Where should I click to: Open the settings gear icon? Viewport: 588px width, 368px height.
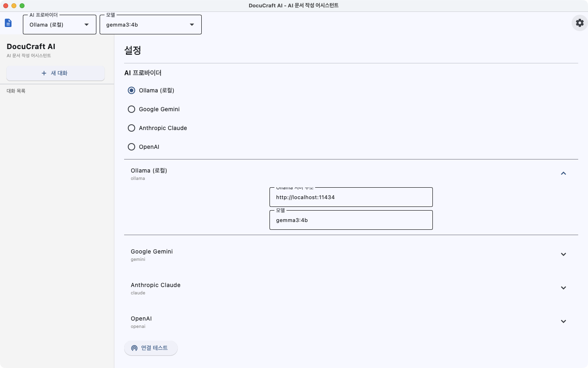(x=580, y=23)
